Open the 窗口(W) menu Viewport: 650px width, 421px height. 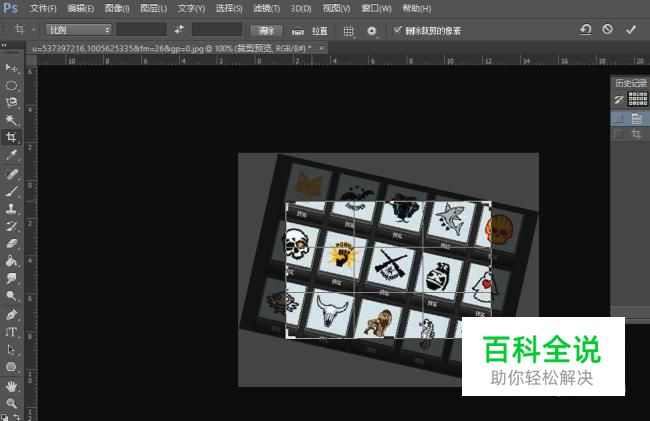(376, 9)
